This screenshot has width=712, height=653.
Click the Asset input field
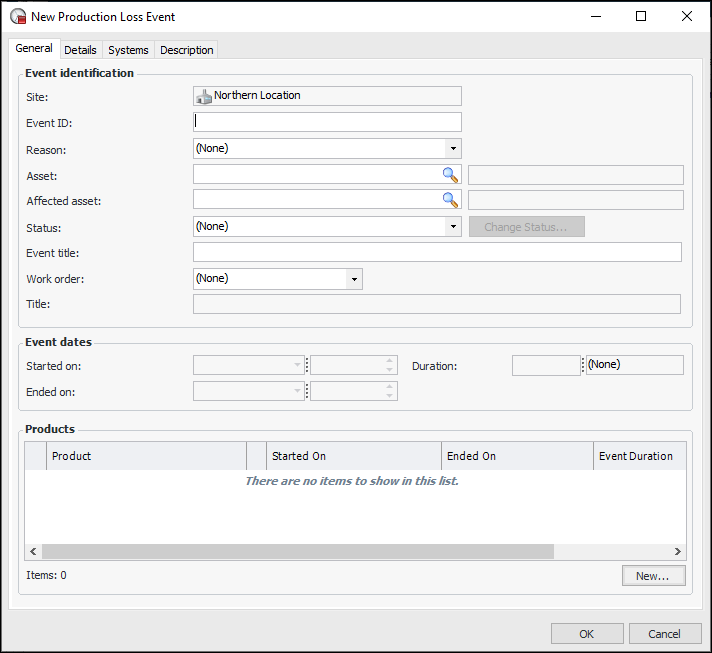pos(316,174)
